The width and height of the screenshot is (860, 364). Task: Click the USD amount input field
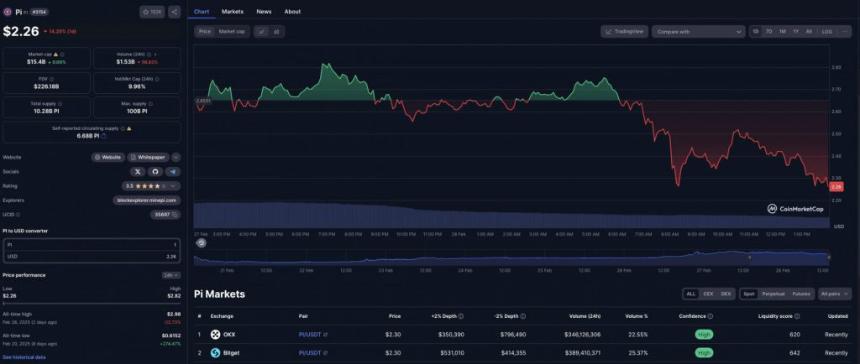click(92, 257)
